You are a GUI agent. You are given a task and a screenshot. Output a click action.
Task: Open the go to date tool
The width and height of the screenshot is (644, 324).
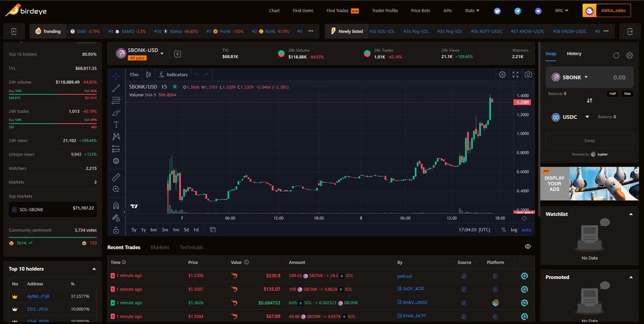(213, 229)
